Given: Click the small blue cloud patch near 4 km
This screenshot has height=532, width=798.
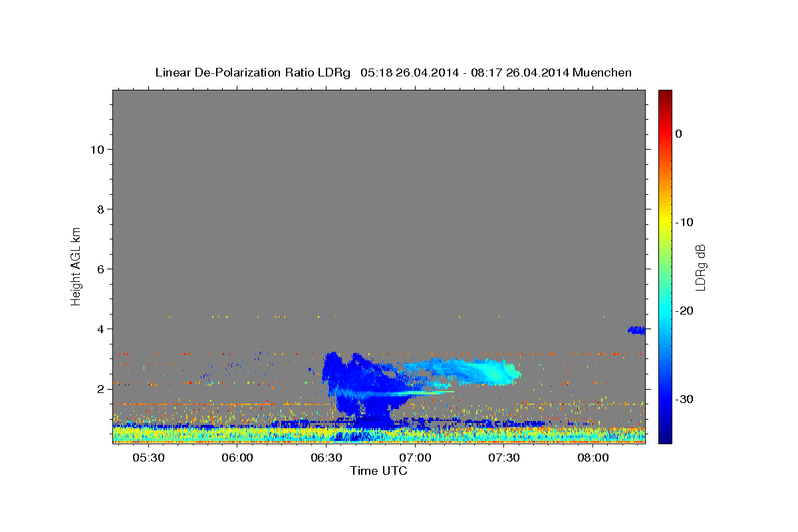Looking at the screenshot, I should (637, 330).
